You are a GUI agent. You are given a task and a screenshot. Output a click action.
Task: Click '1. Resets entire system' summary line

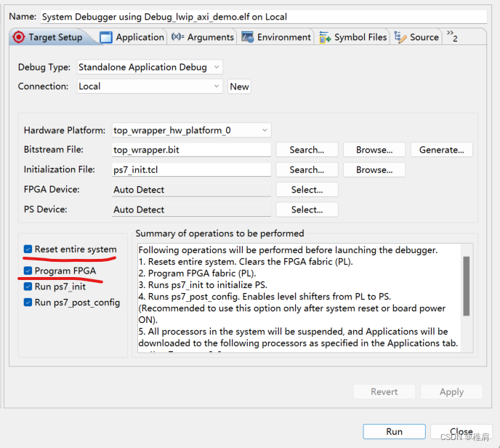click(x=246, y=262)
